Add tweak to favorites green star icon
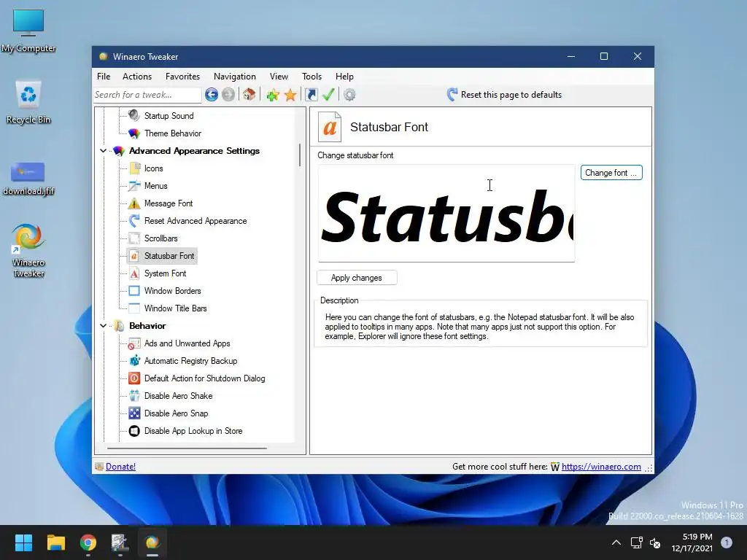 pos(273,95)
